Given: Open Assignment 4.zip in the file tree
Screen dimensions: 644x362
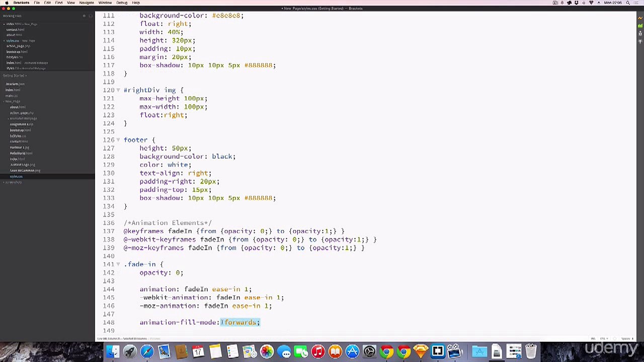Looking at the screenshot, I should click(22, 124).
